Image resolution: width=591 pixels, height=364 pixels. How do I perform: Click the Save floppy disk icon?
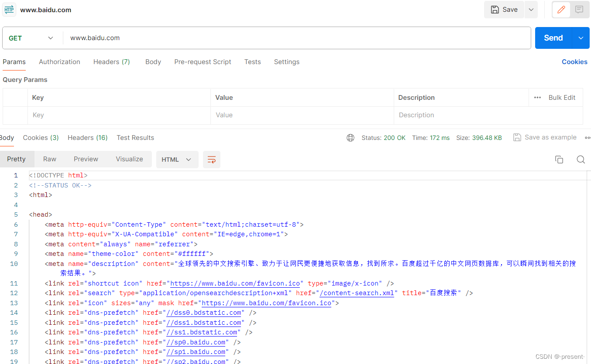coord(495,10)
